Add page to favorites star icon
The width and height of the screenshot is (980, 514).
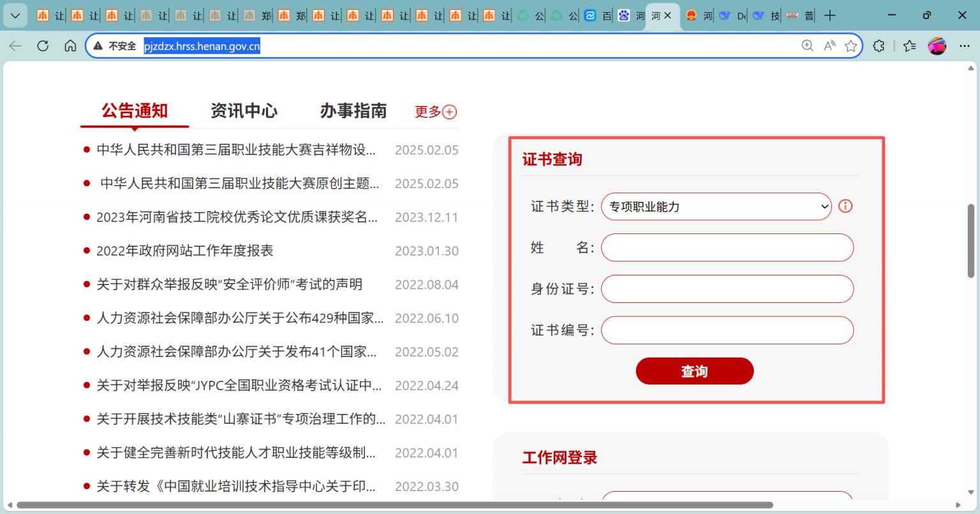click(x=850, y=46)
